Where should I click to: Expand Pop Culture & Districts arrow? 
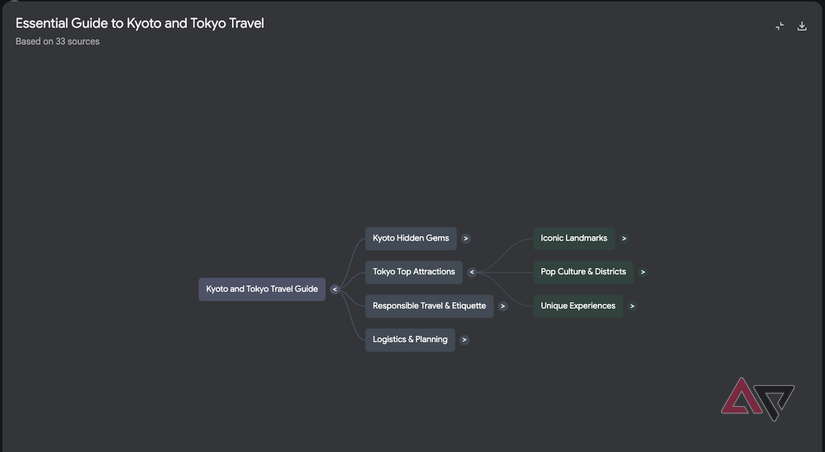(x=643, y=272)
